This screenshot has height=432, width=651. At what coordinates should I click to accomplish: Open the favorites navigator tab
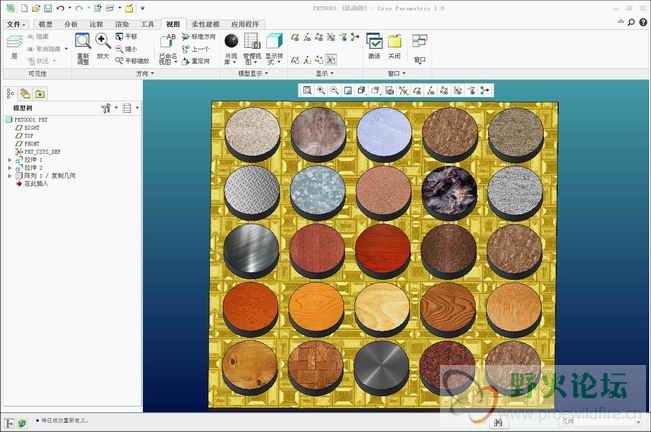pyautogui.click(x=40, y=94)
